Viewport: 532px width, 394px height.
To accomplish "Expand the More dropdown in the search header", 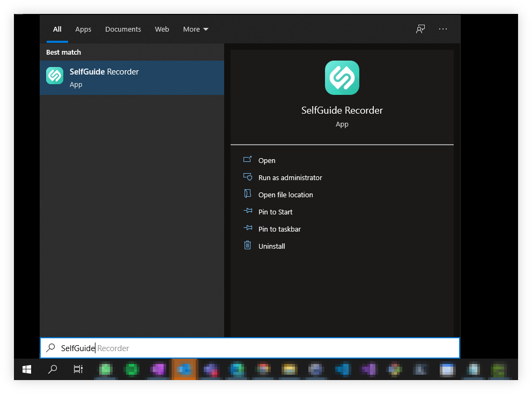I will pyautogui.click(x=195, y=29).
